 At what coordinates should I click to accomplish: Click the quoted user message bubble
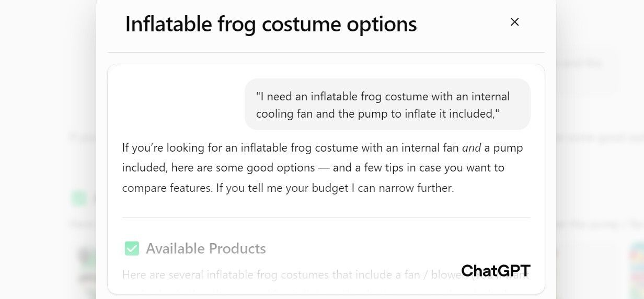387,105
